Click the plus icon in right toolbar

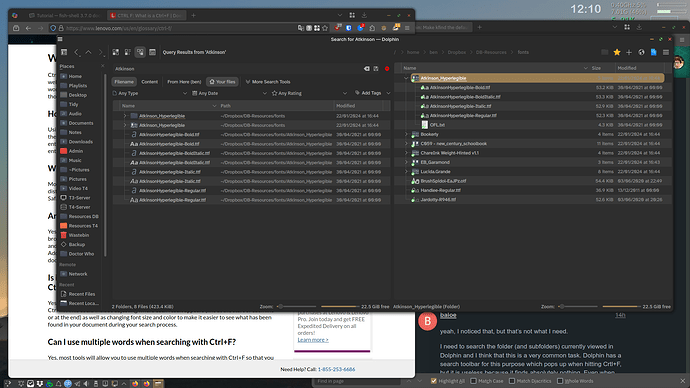pyautogui.click(x=629, y=52)
